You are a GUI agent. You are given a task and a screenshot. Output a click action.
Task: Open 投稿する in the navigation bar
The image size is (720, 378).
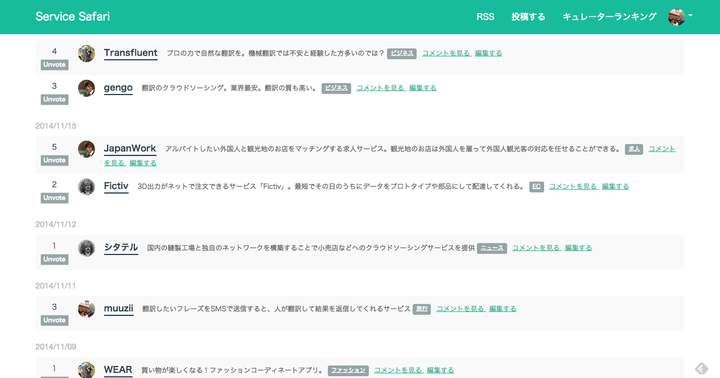pos(528,17)
